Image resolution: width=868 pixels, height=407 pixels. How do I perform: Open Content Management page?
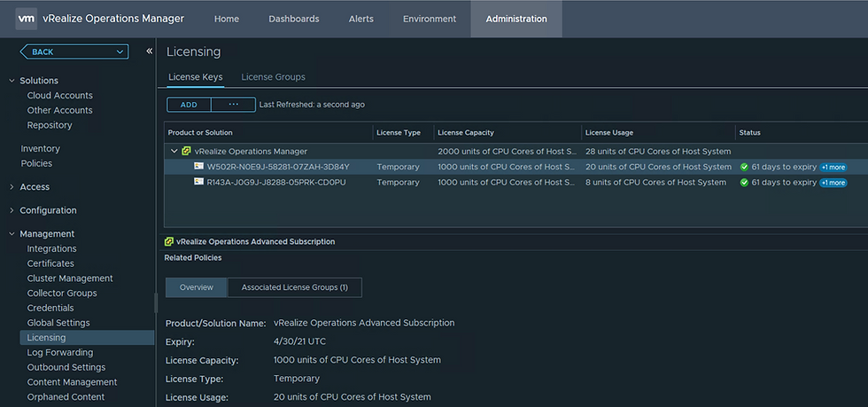tap(72, 382)
